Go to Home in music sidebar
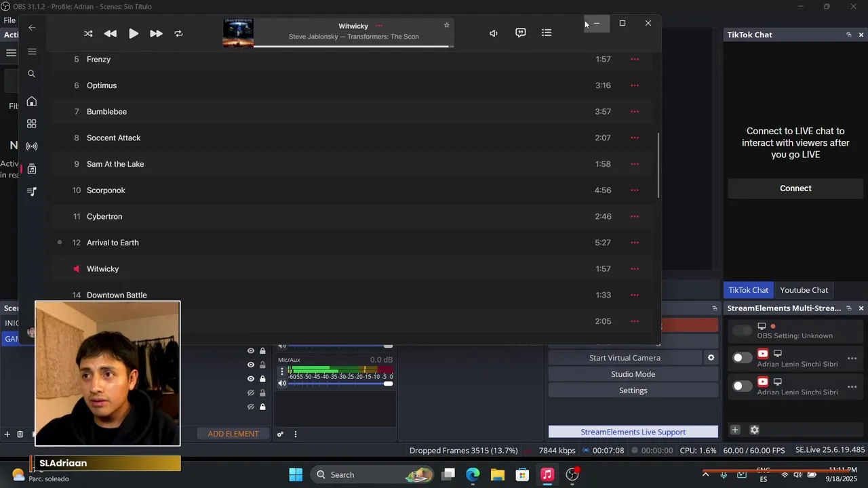868x488 pixels. click(32, 102)
